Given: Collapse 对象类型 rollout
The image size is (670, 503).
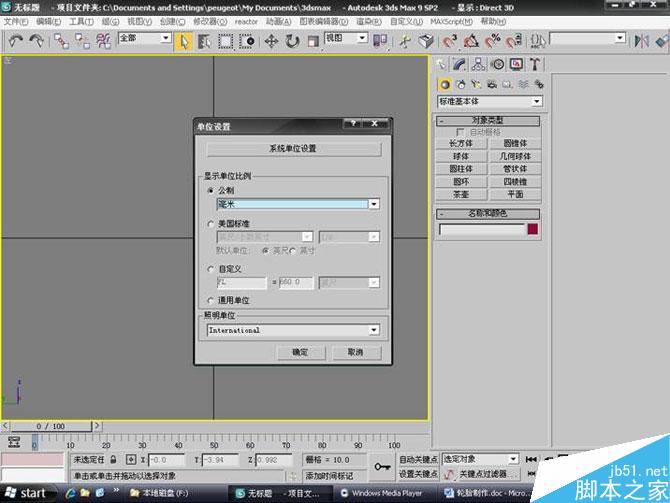Looking at the screenshot, I should click(x=488, y=121).
